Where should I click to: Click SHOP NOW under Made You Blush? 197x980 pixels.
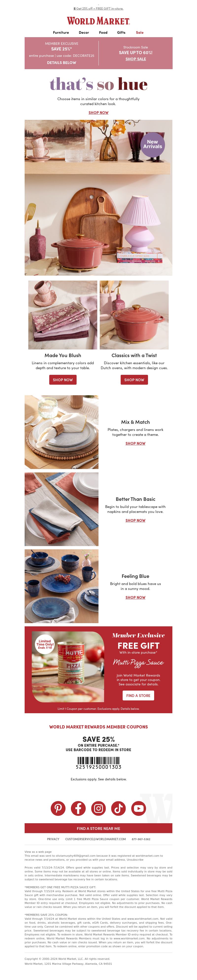click(x=63, y=380)
